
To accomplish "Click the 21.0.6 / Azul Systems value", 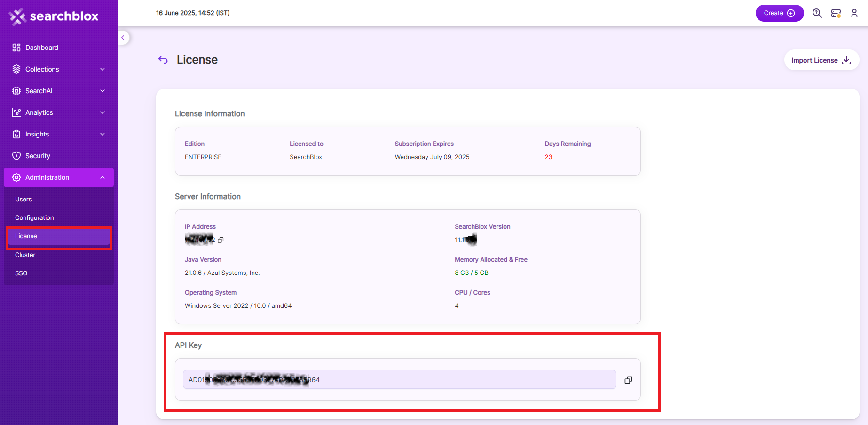I will point(222,273).
